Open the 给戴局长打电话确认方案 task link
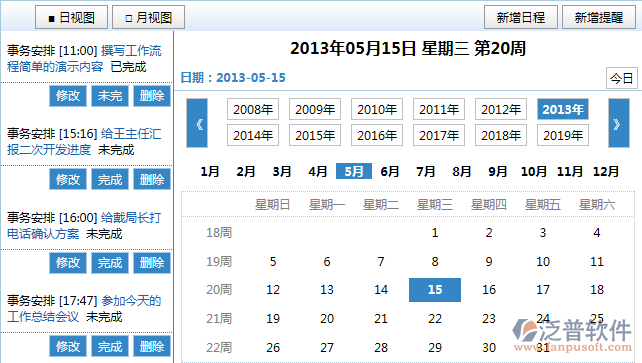This screenshot has height=363, width=642. 84,225
